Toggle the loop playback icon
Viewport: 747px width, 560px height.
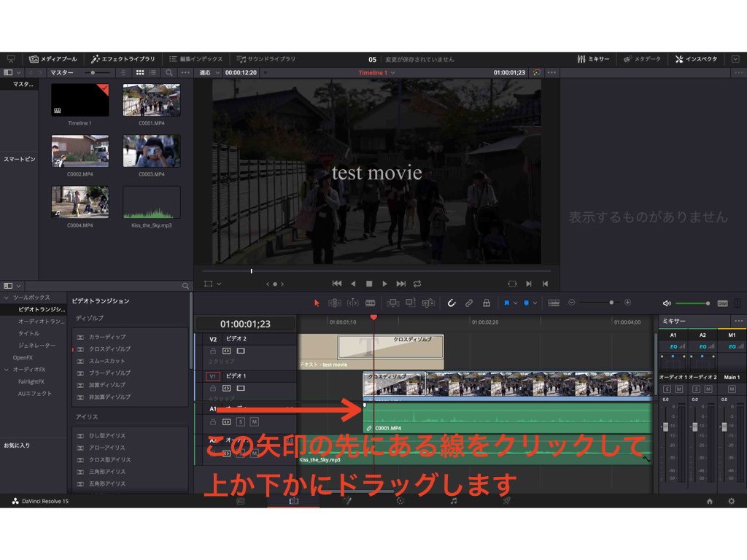click(417, 284)
